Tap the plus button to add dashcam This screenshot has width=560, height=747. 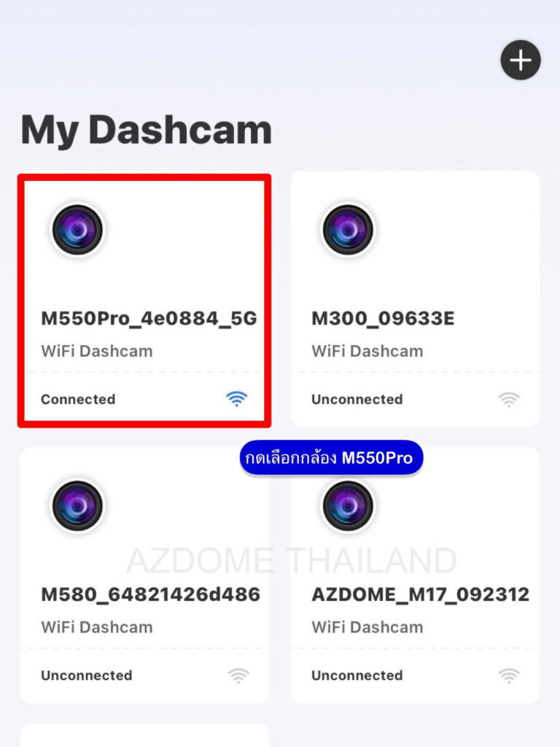pyautogui.click(x=521, y=60)
